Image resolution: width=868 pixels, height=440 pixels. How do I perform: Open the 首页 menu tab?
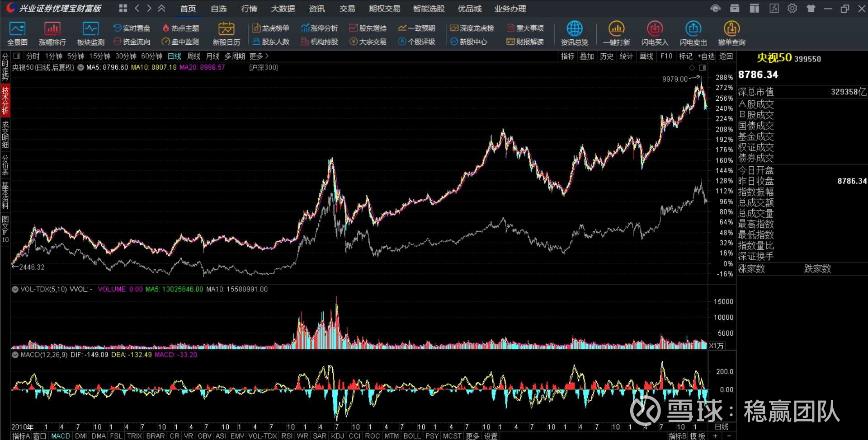(x=188, y=9)
